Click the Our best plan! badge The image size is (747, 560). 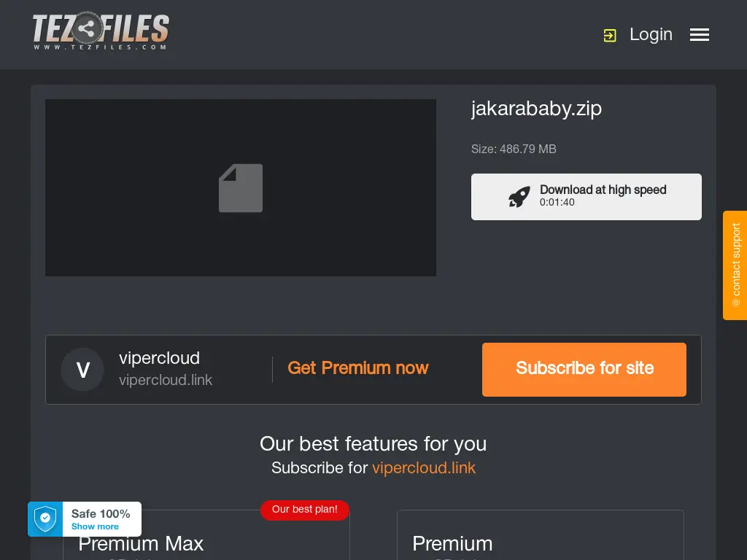(x=304, y=510)
